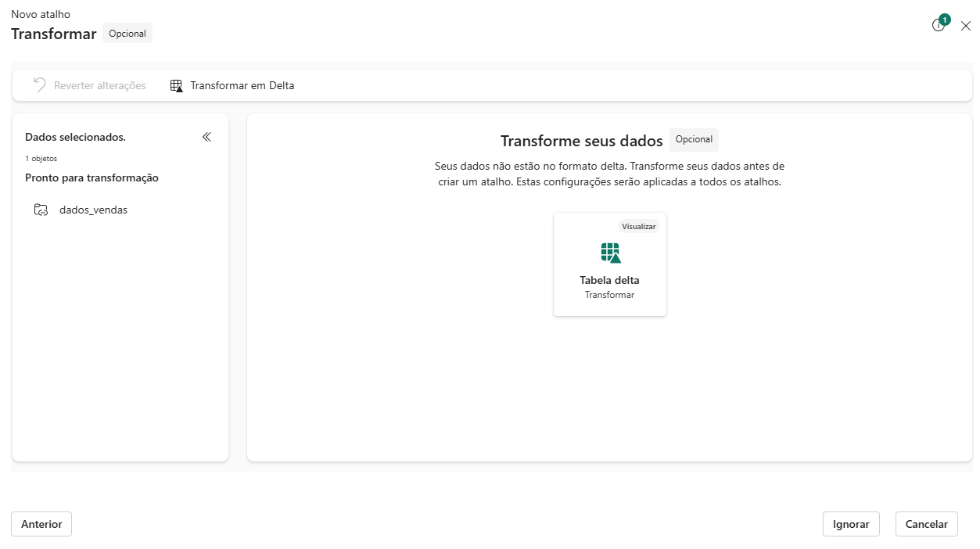Click the Opcional badge beside Transformar title
Viewport: 980px width, 549px height.
pyautogui.click(x=127, y=34)
